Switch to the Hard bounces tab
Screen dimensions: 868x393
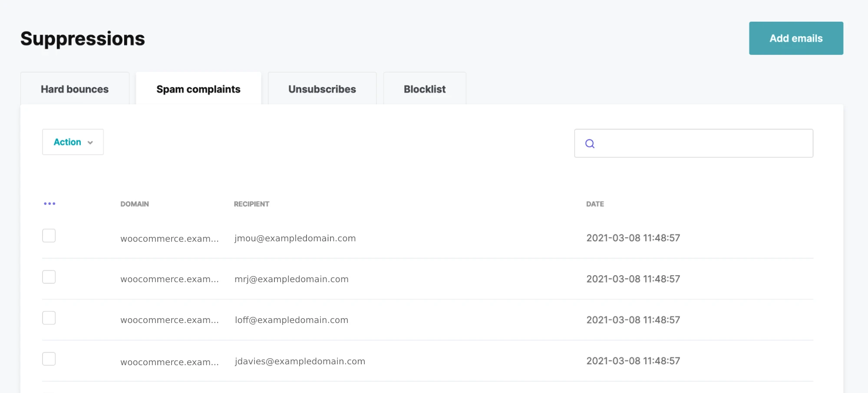click(75, 89)
